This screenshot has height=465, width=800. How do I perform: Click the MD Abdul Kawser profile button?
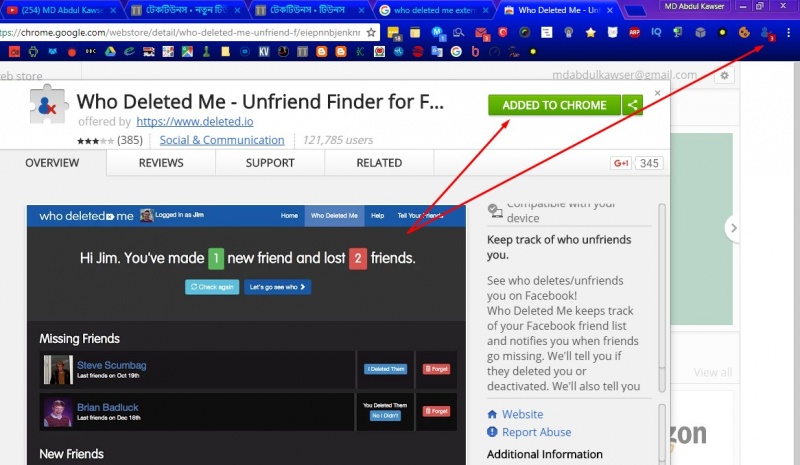[x=694, y=6]
